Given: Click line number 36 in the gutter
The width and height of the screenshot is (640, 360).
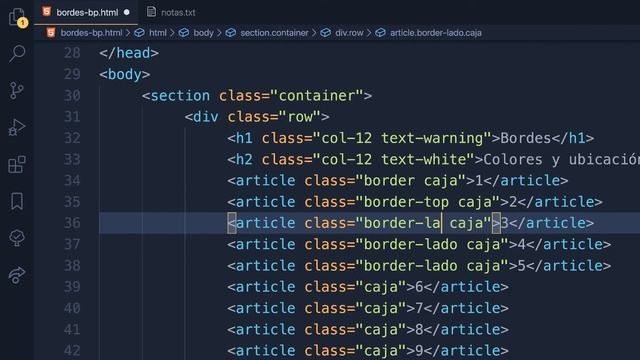Looking at the screenshot, I should [72, 223].
